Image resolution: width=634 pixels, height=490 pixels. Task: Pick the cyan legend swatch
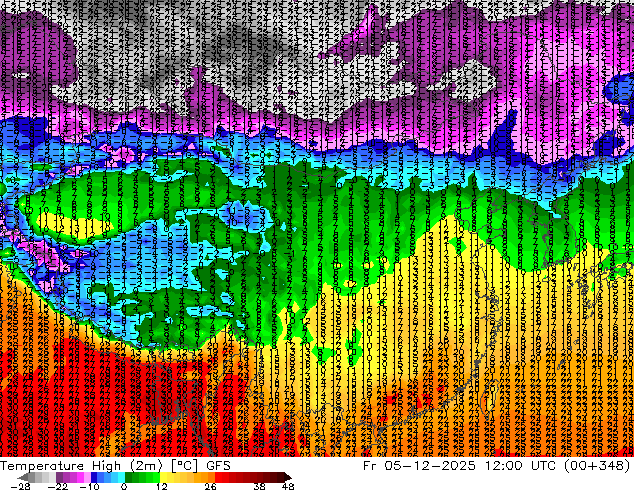click(121, 477)
